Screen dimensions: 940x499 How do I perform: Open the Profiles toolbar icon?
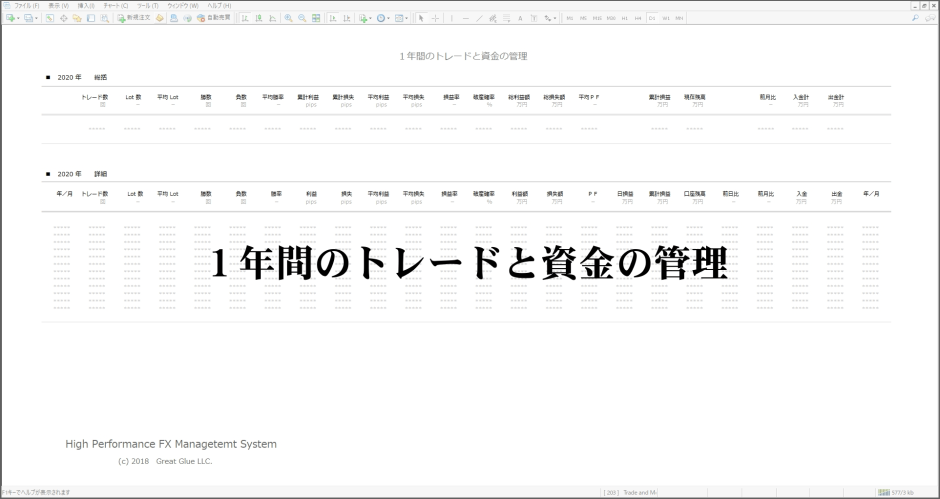(28, 18)
